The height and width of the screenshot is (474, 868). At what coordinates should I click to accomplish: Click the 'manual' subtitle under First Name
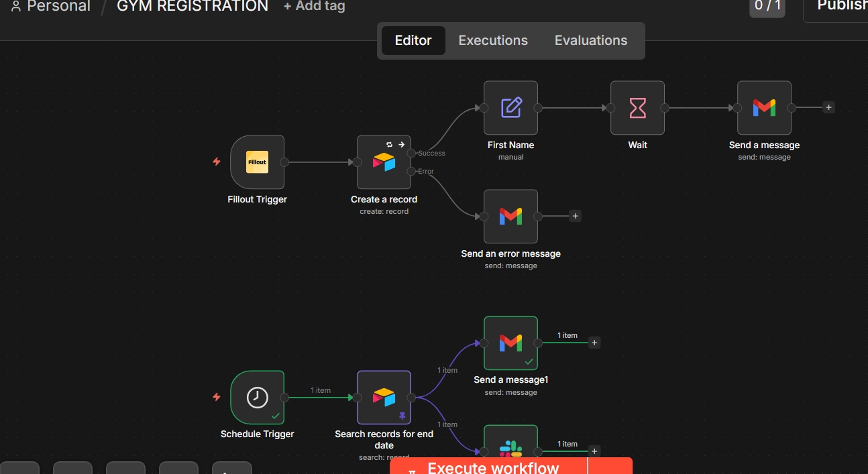pyautogui.click(x=510, y=157)
